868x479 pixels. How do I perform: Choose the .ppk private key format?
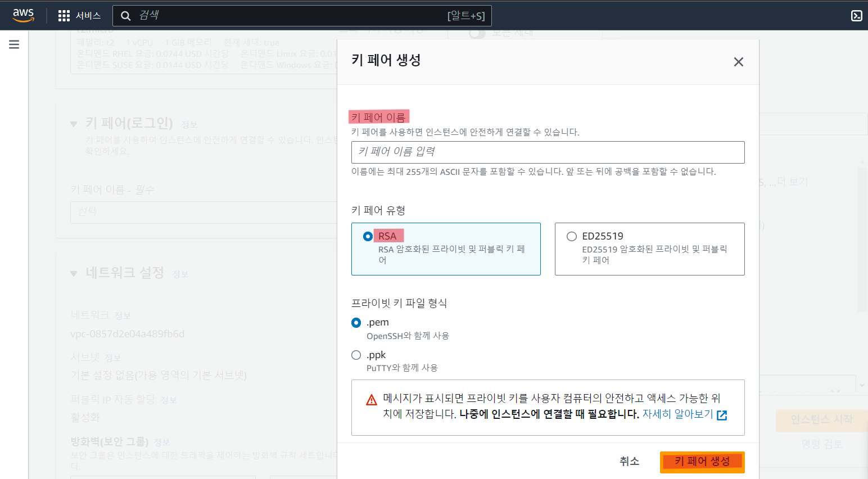pos(356,355)
